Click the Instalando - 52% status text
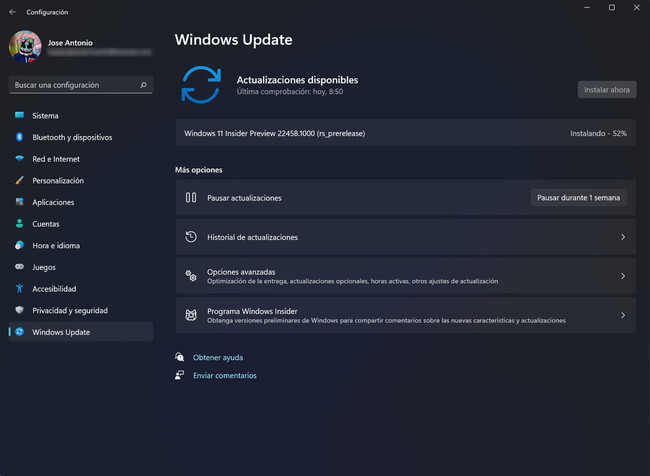 (x=598, y=134)
